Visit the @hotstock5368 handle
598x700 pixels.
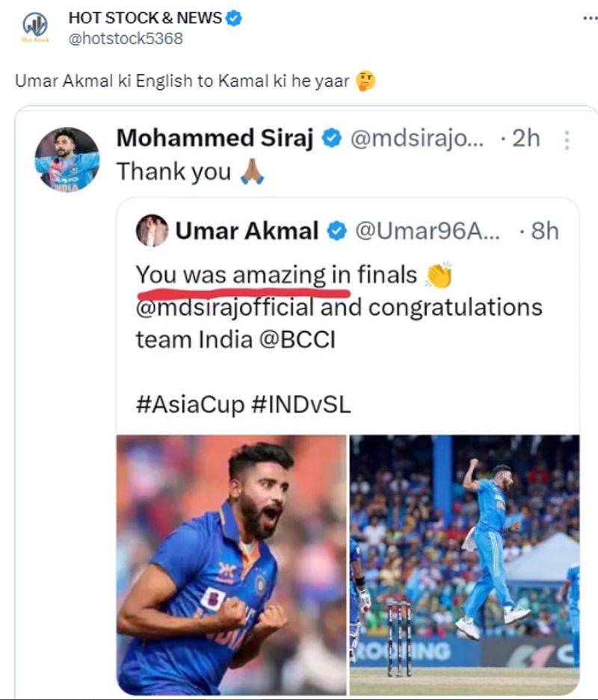[125, 39]
